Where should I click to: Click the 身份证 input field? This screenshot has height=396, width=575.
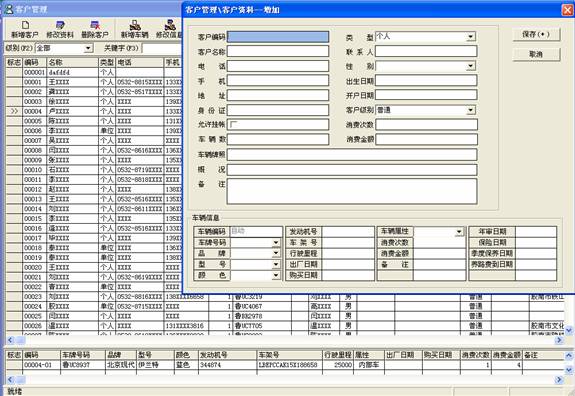pyautogui.click(x=278, y=110)
